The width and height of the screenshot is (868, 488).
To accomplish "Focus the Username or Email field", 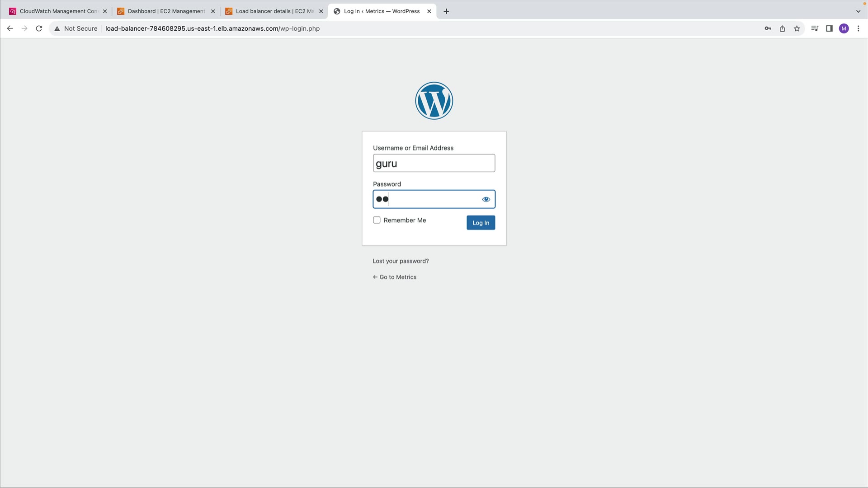I will point(434,163).
